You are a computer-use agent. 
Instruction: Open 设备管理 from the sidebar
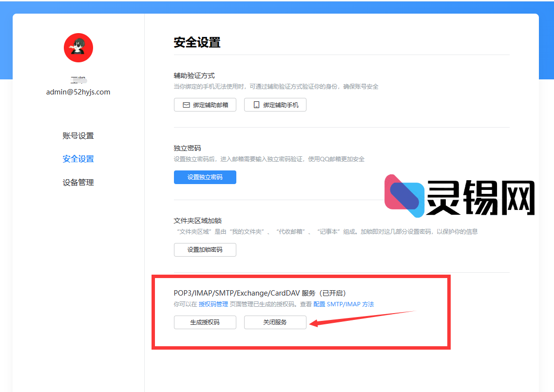tap(78, 182)
